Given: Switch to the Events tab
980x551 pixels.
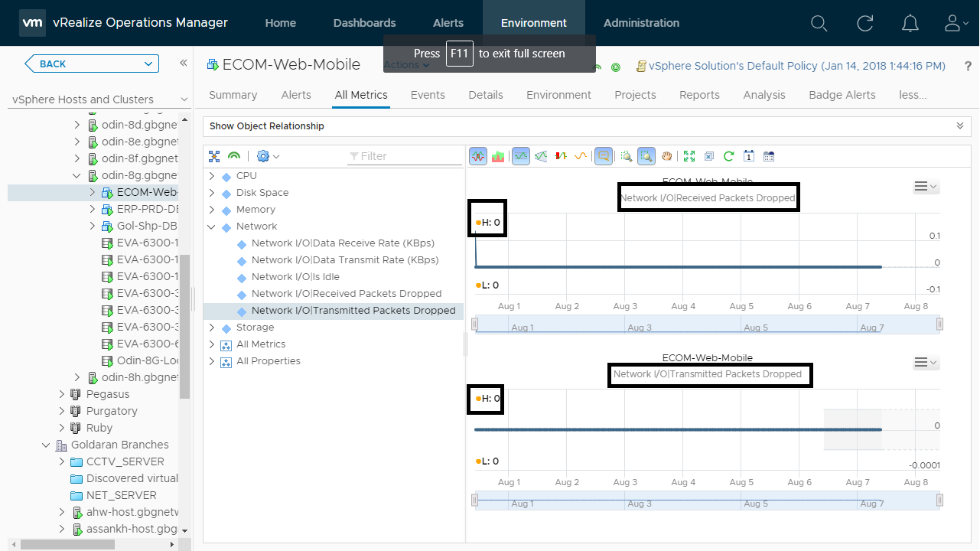Looking at the screenshot, I should pyautogui.click(x=428, y=95).
